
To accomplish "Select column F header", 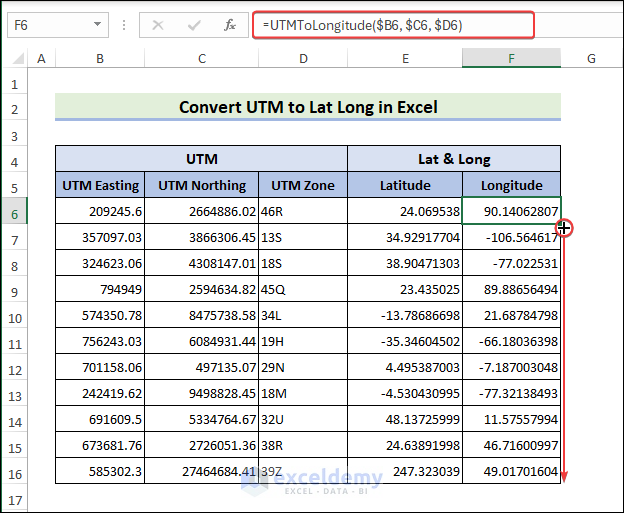I will pyautogui.click(x=511, y=59).
